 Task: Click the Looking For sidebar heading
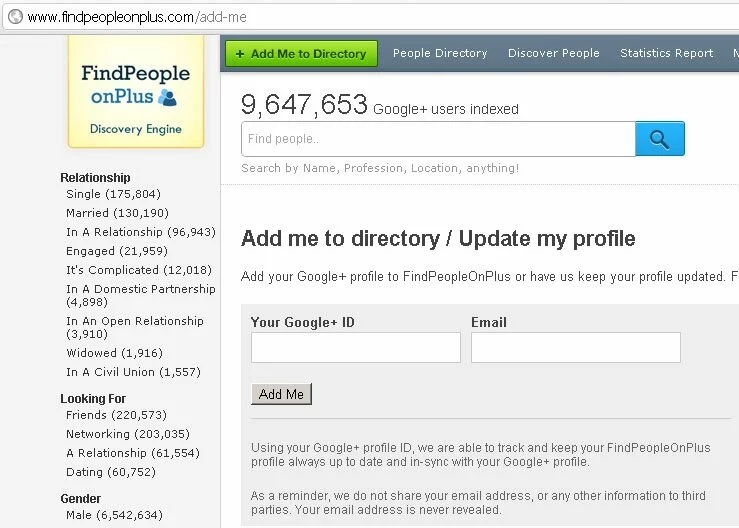(93, 399)
